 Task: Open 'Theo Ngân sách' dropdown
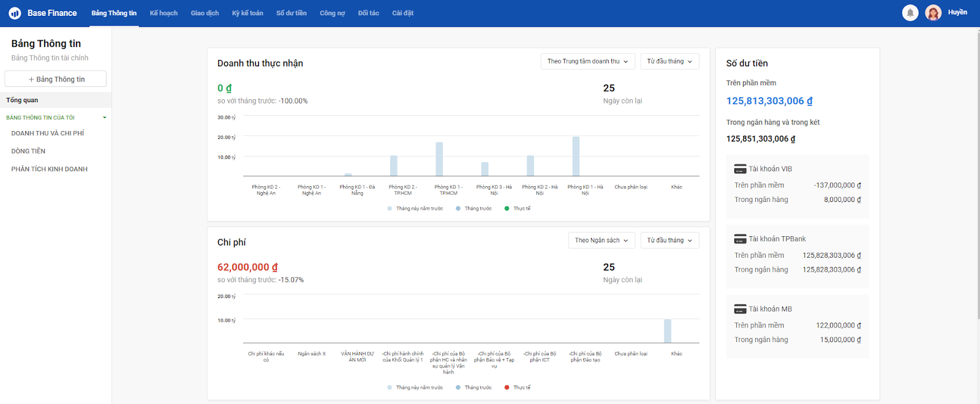click(x=601, y=241)
